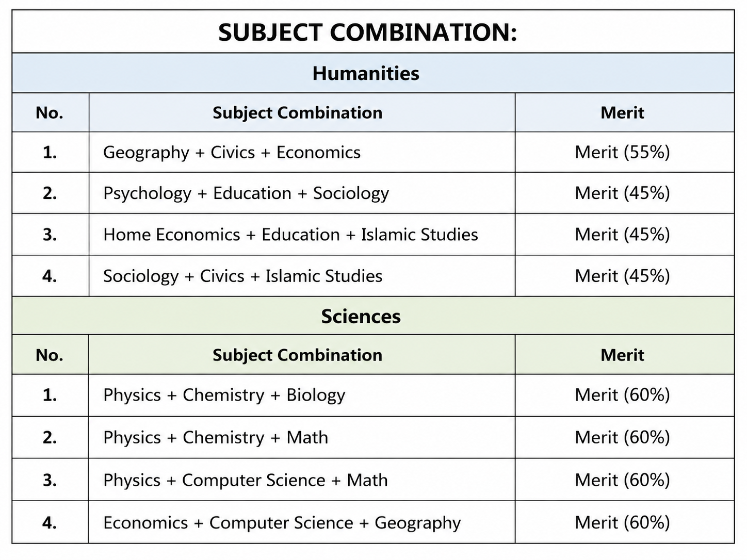Viewport: 747px width, 560px height.
Task: Select the Humanities section header
Action: (x=366, y=73)
